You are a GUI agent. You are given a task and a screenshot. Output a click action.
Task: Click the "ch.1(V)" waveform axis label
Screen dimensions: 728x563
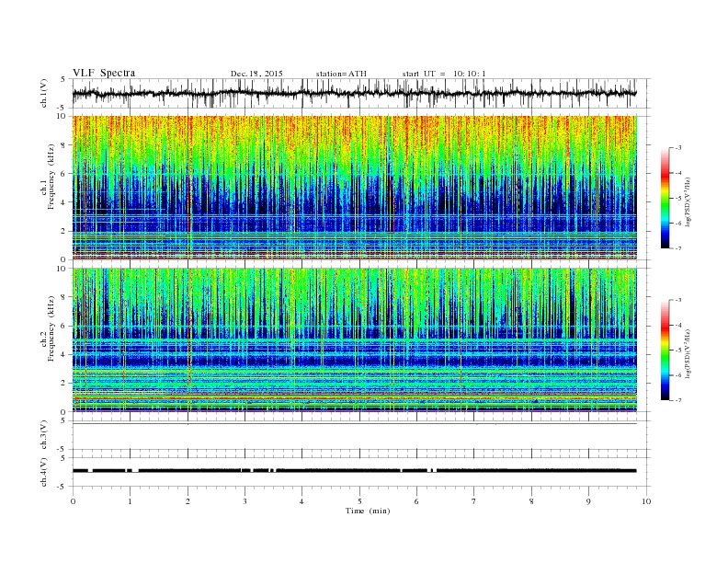tap(44, 93)
